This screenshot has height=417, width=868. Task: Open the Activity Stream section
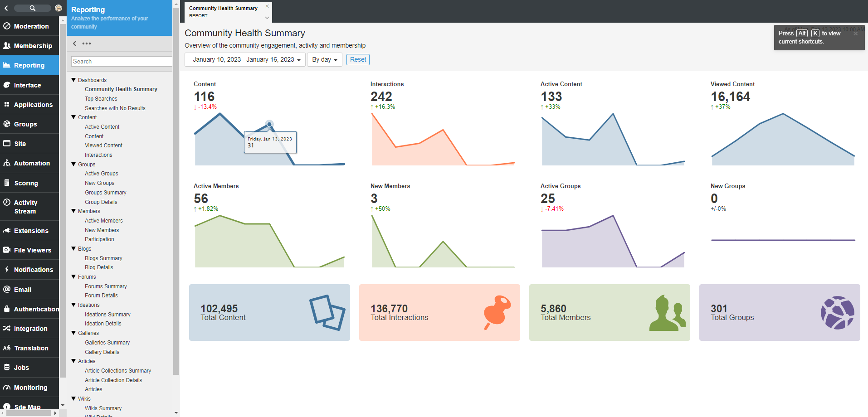[29, 207]
